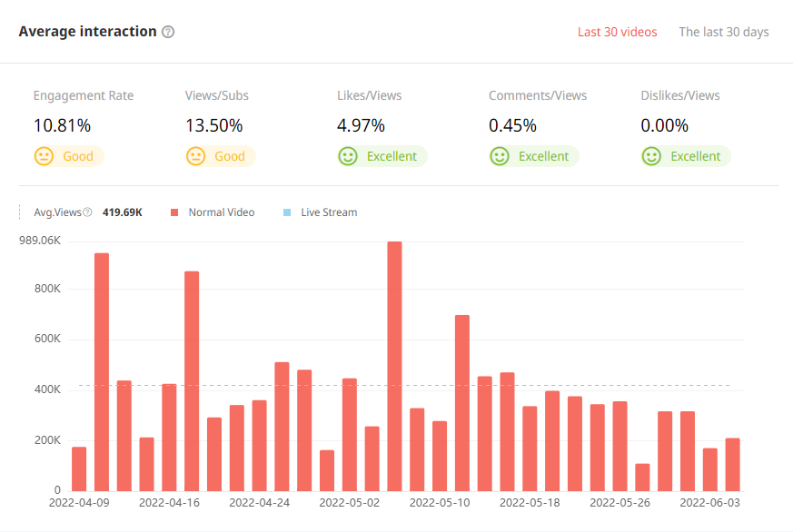Switch to The last 30 days tab

point(723,32)
